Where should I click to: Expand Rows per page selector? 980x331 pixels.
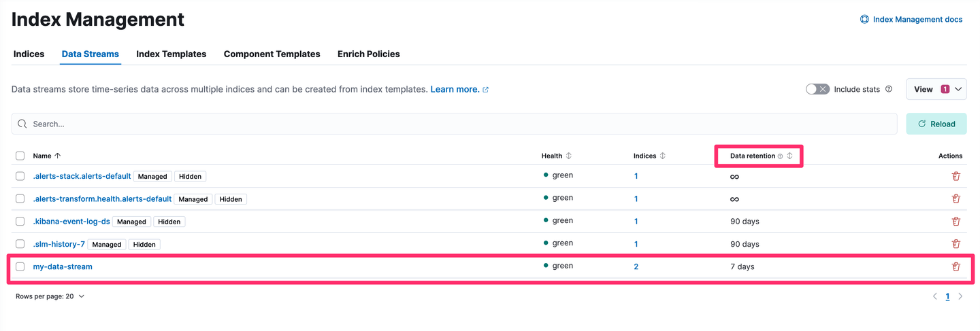[x=50, y=296]
